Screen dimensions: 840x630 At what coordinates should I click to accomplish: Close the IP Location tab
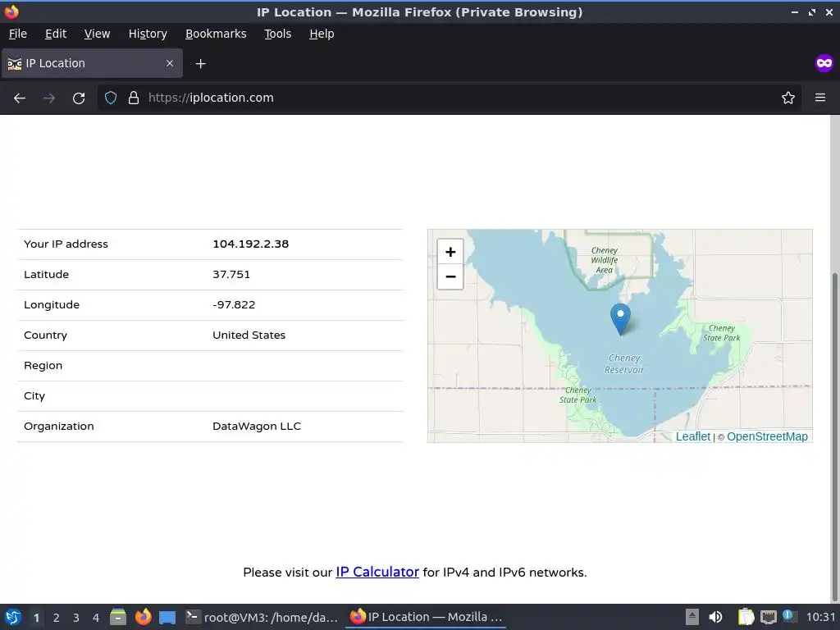(x=169, y=63)
